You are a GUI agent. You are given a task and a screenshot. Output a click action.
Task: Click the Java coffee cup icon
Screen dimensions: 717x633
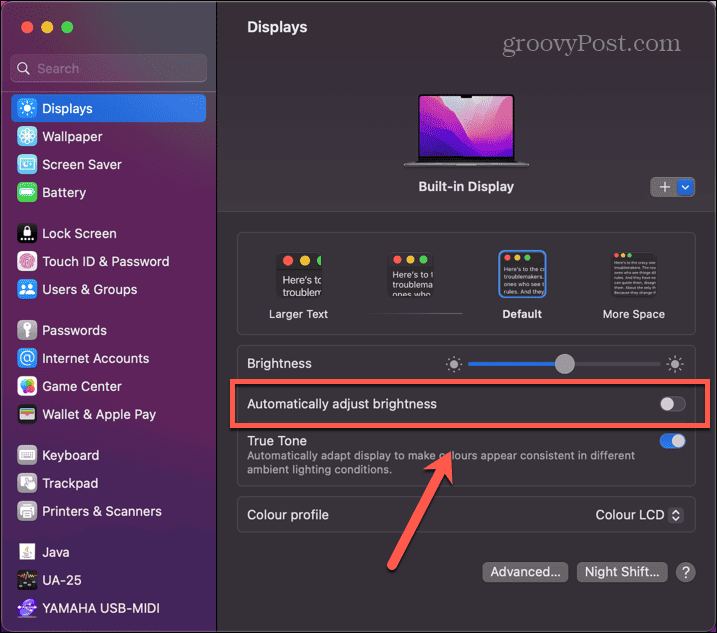27,552
